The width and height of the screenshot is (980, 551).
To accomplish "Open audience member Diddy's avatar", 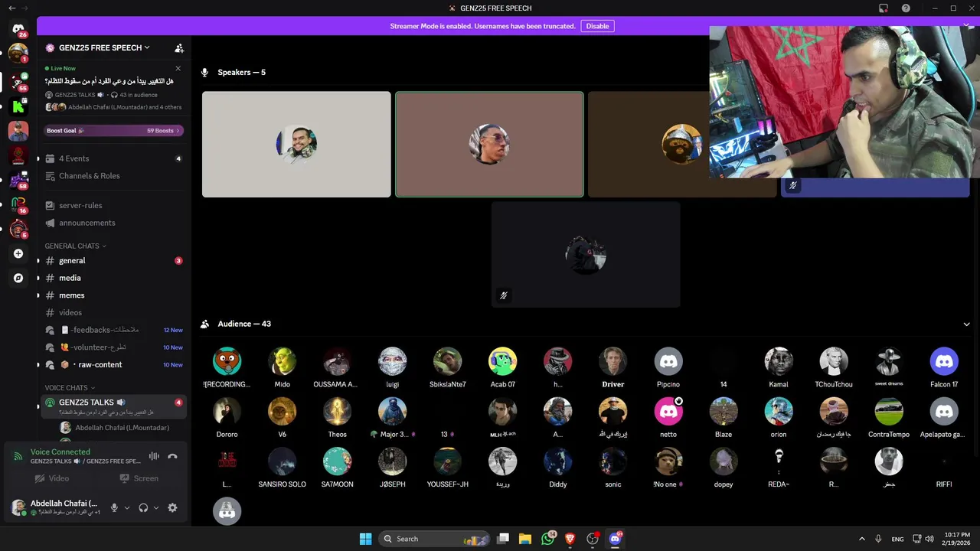I will 558,461.
